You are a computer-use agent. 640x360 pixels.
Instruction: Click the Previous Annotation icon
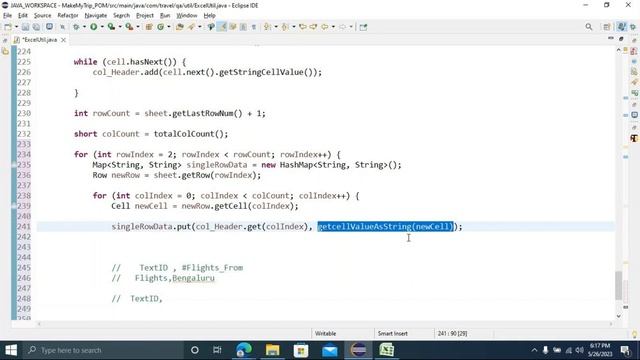pyautogui.click(x=284, y=27)
